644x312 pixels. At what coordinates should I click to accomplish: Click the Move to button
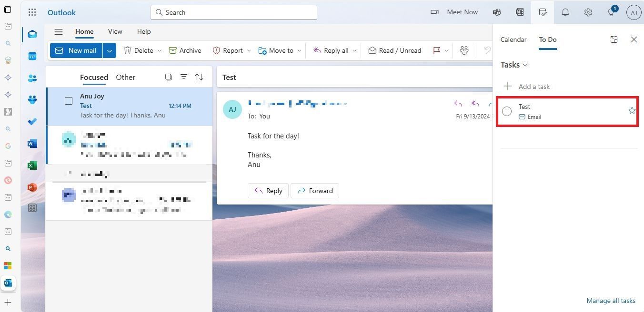(276, 50)
